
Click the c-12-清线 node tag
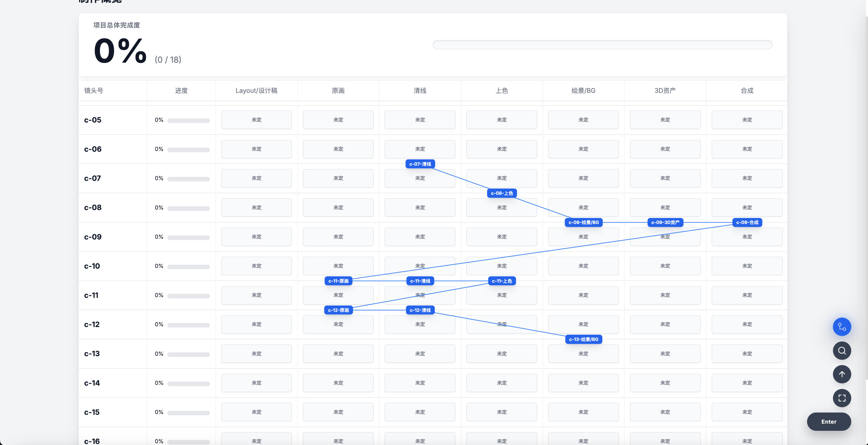(x=420, y=310)
